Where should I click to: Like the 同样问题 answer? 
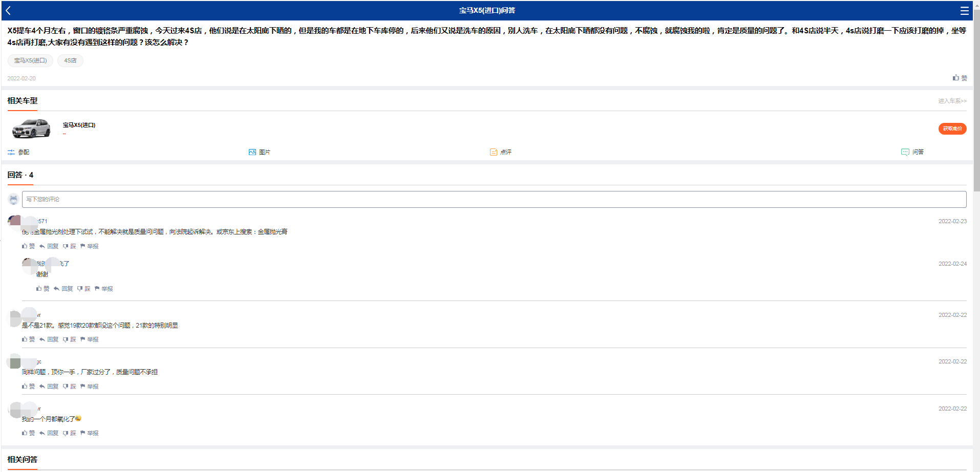tap(29, 387)
